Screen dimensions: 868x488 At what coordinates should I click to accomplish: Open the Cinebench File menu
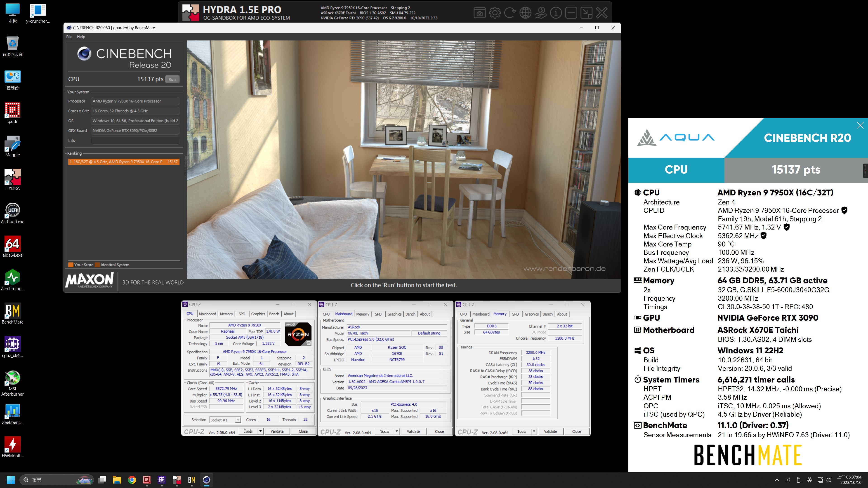pyautogui.click(x=69, y=37)
